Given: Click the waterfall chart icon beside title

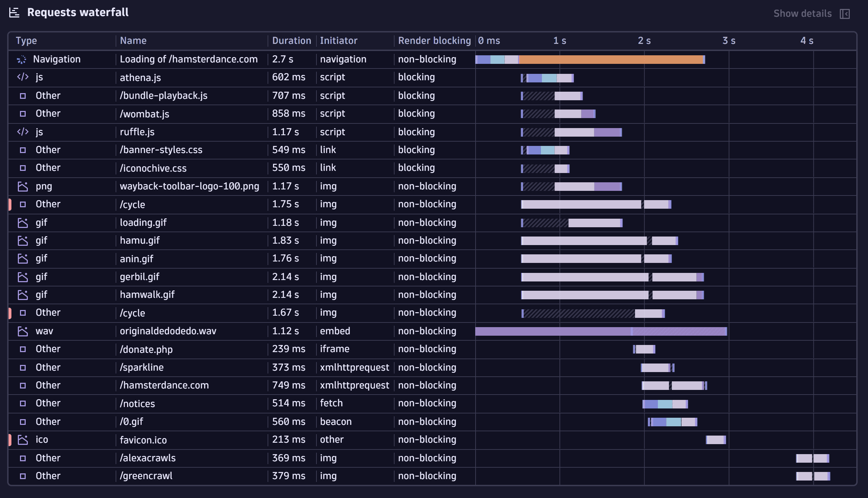Looking at the screenshot, I should pos(14,13).
